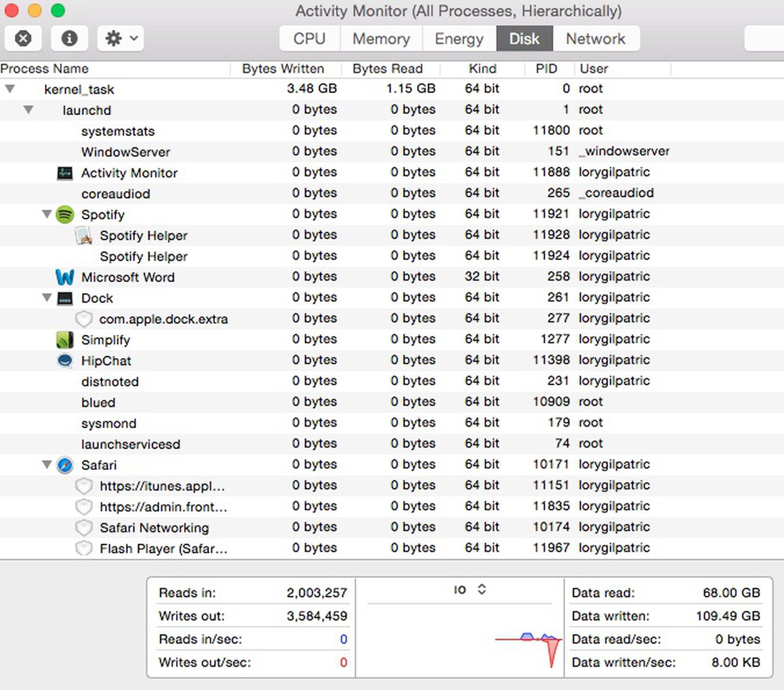Collapse the kernel_task process tree

pos(11,89)
